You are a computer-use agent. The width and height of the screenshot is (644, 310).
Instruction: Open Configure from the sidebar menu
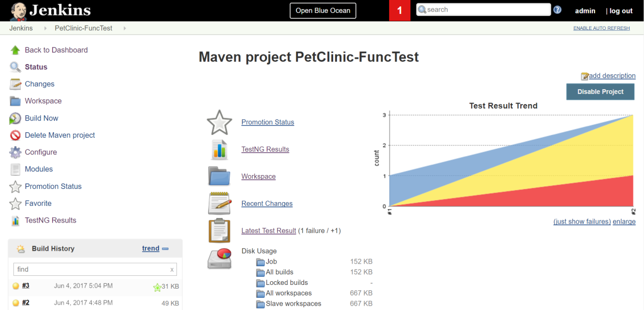[x=41, y=152]
